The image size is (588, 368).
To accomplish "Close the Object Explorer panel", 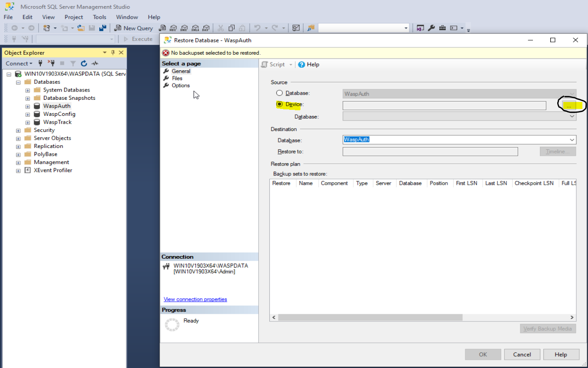I will (121, 53).
